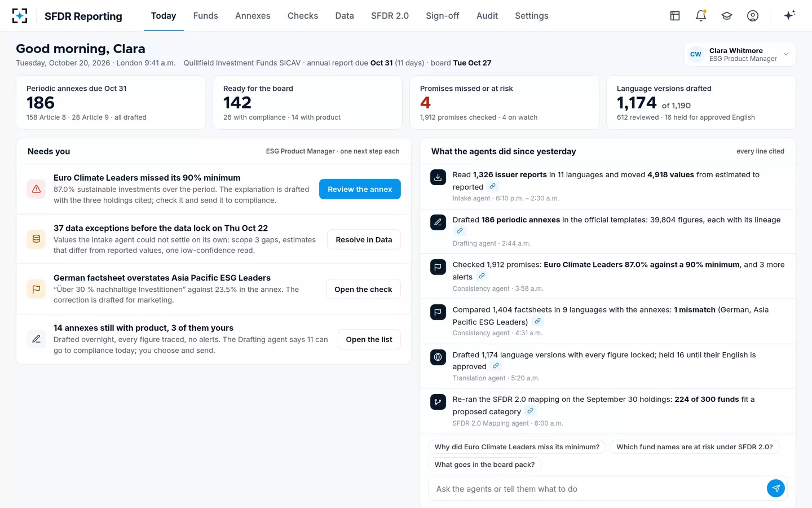
Task: Select the 'What goes in the board pack?' suggestion
Action: [484, 465]
